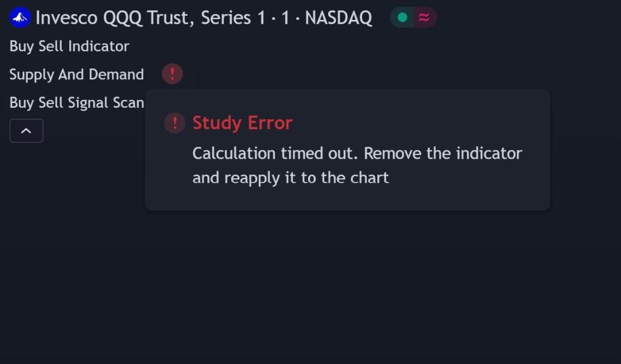This screenshot has height=364, width=621.
Task: Toggle visibility of Buy Sell Indicator
Action: [69, 46]
